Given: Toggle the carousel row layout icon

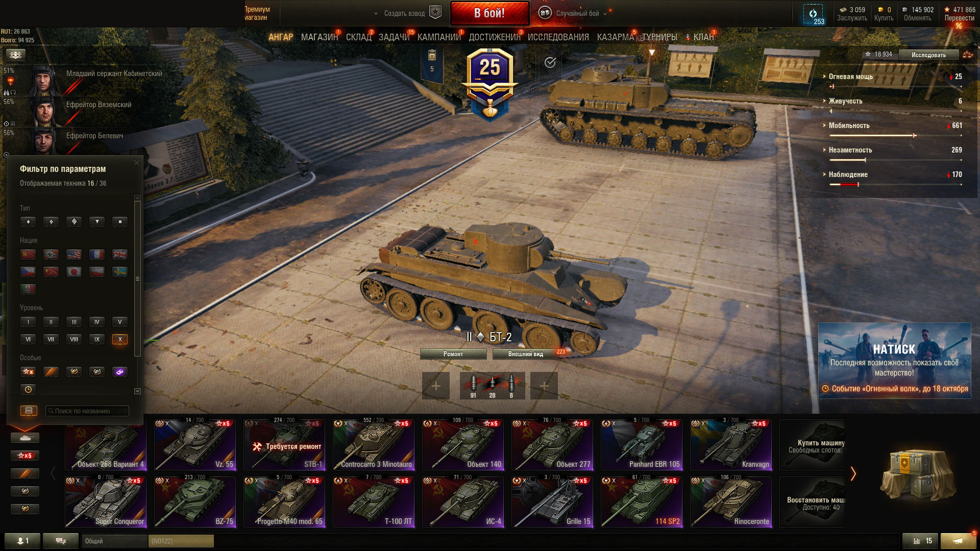Looking at the screenshot, I should (29, 411).
